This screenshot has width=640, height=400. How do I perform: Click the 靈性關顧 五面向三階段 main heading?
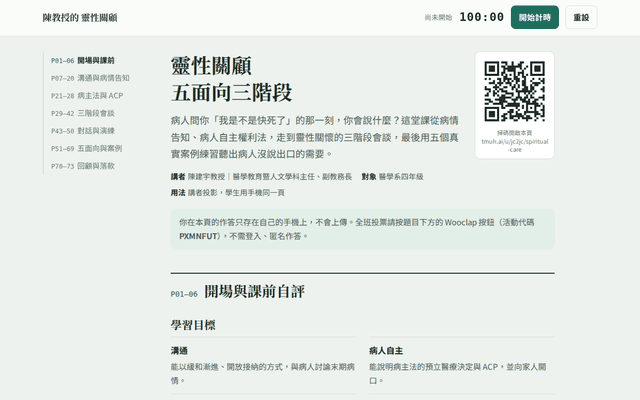tap(231, 79)
